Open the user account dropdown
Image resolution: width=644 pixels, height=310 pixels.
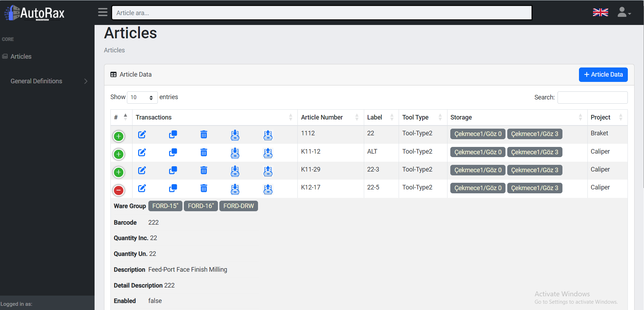[x=624, y=13]
